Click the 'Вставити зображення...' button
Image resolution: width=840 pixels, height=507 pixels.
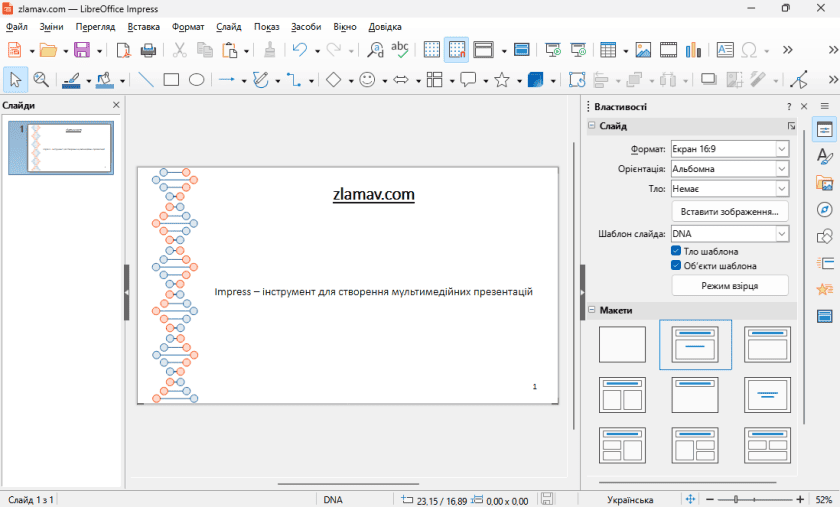pyautogui.click(x=729, y=212)
